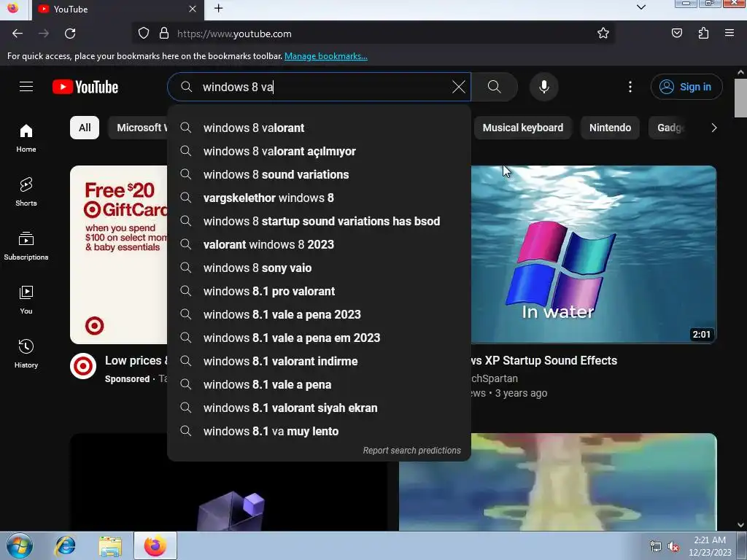This screenshot has height=560, width=747.
Task: Open the You section in the sidebar
Action: (26, 300)
